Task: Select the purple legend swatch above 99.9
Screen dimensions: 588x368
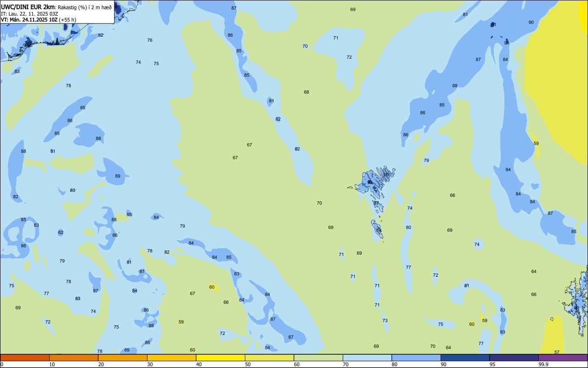Action: [563, 357]
